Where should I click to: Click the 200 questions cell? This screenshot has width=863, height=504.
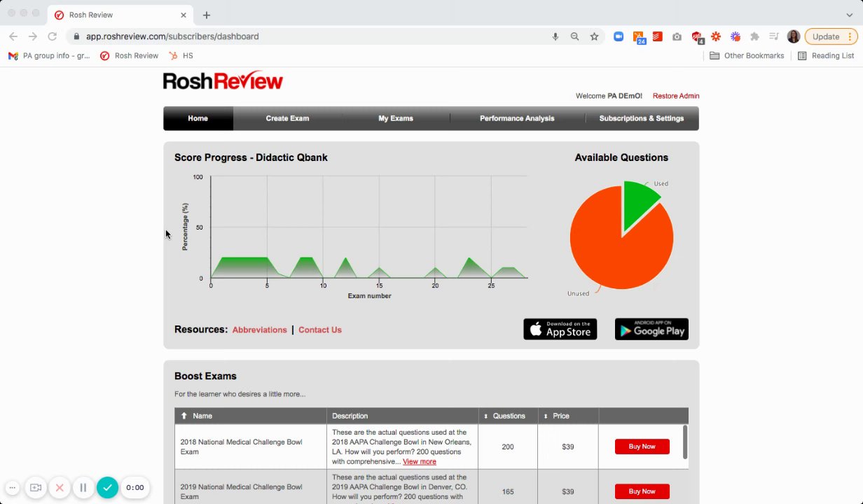pyautogui.click(x=508, y=447)
